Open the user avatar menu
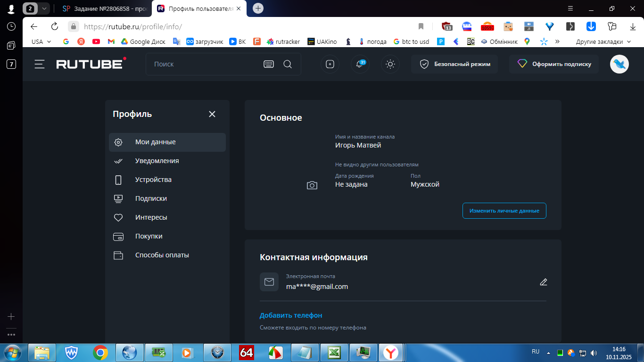Viewport: 644px width, 362px height. tap(619, 64)
